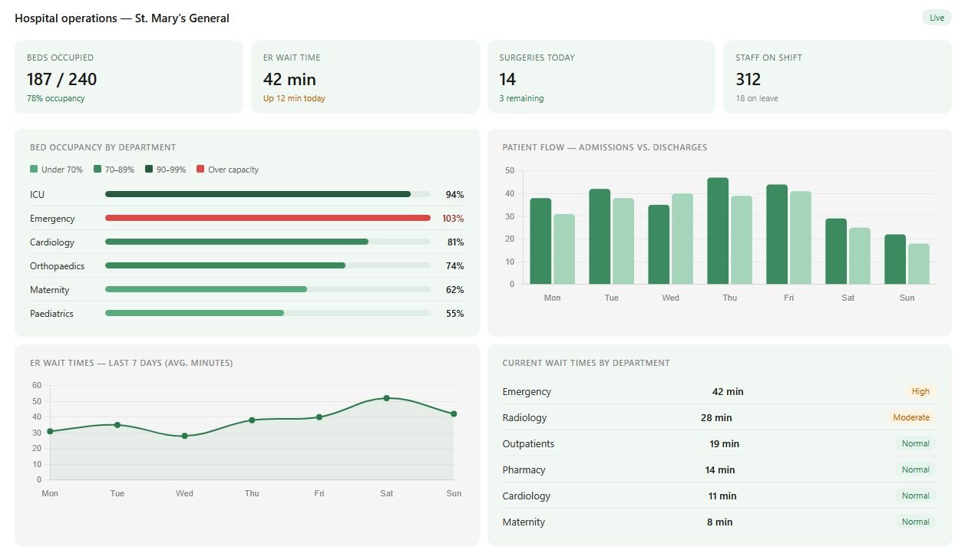This screenshot has height=560, width=965.
Task: Click the 28 min Radiology wait value
Action: click(x=716, y=418)
